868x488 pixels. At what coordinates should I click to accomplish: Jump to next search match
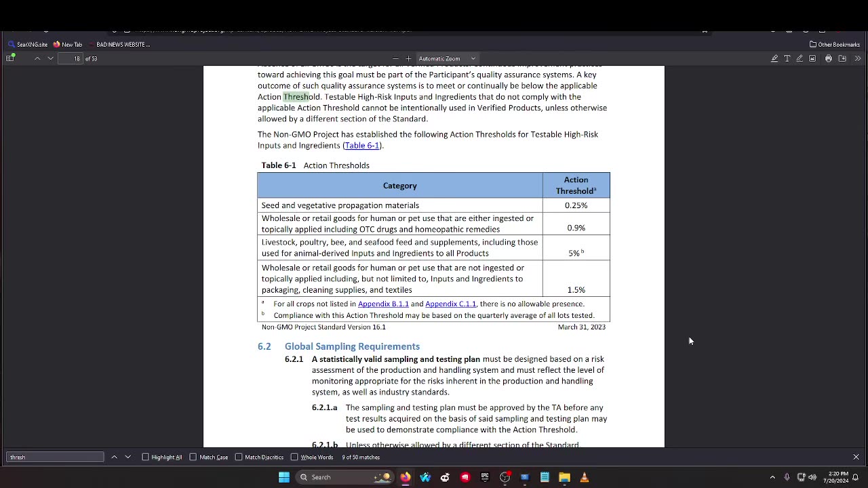tap(127, 457)
